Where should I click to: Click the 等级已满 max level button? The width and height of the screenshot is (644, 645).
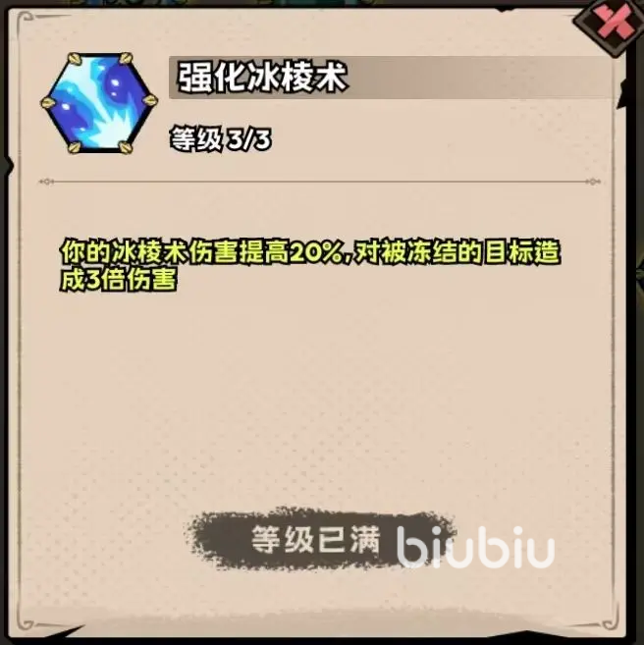316,539
